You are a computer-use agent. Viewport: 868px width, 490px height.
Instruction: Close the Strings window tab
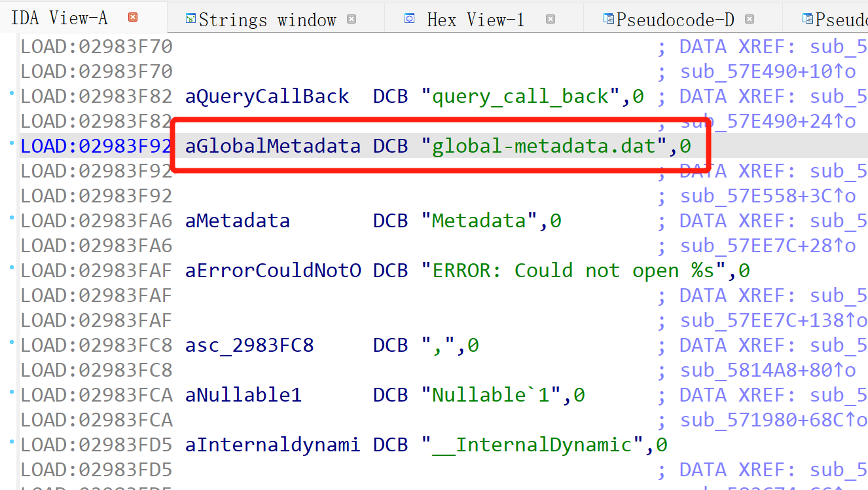352,20
